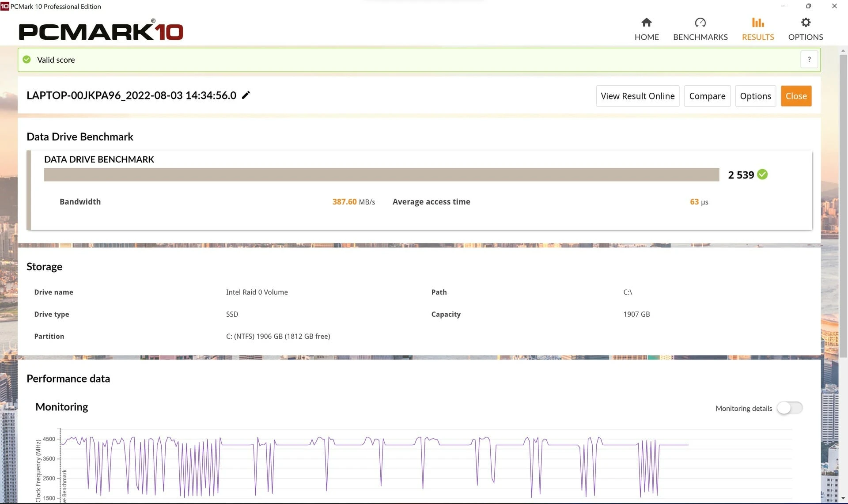Open the Options gear icon
The image size is (848, 504).
[806, 23]
